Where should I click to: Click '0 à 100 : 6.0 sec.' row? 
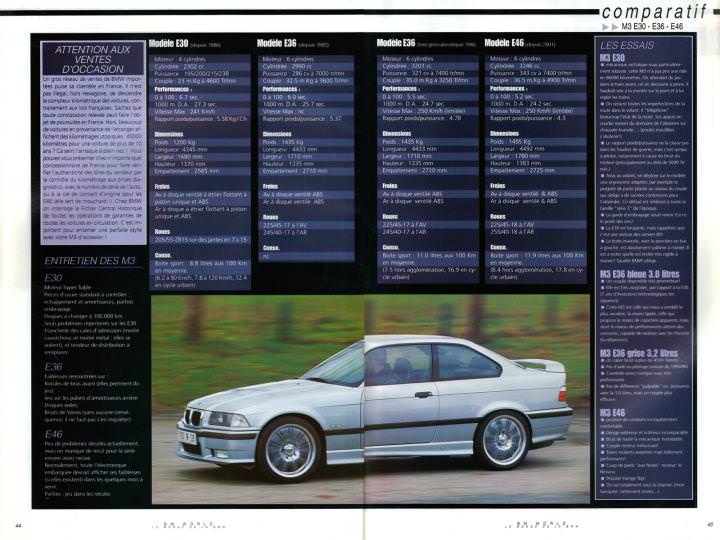pos(284,97)
